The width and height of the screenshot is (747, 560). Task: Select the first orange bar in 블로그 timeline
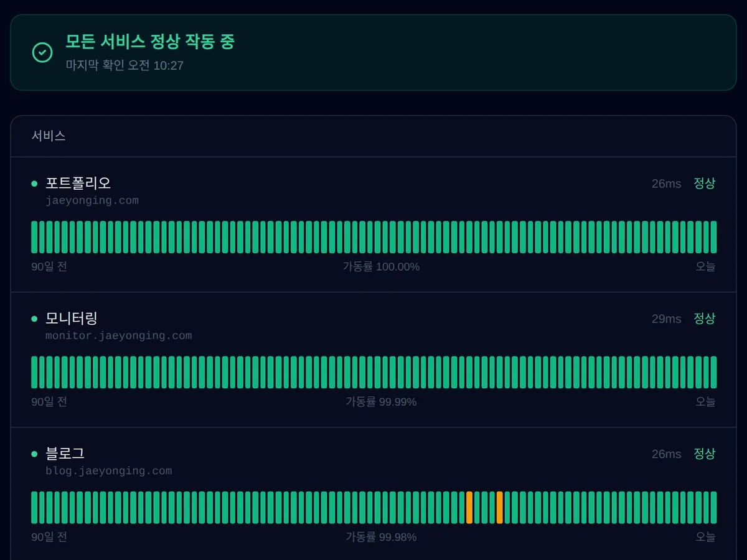click(x=469, y=508)
